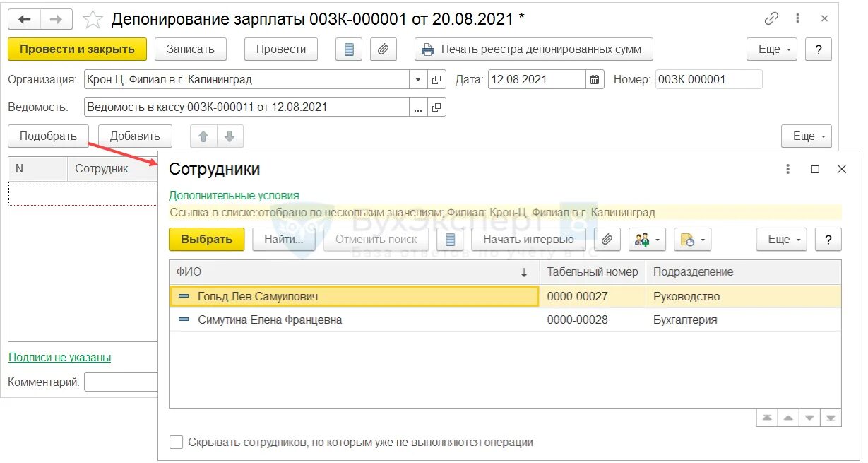Open the organization card icon beside Организация
This screenshot has width=868, height=463.
436,79
